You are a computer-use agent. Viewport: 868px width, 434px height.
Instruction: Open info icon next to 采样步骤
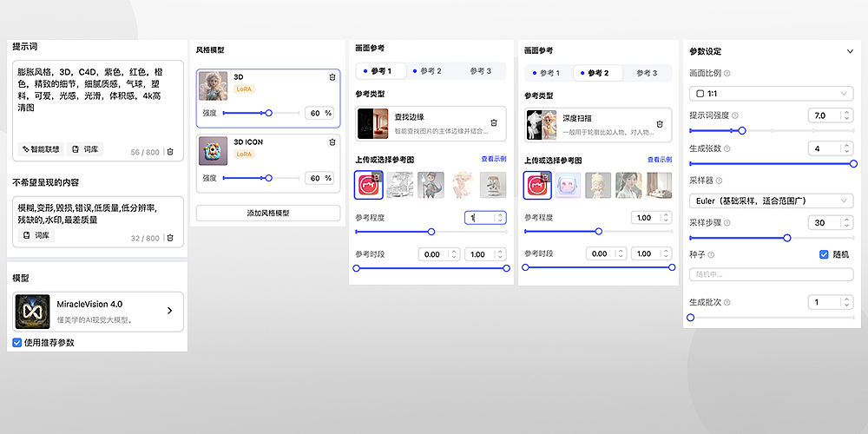(727, 222)
